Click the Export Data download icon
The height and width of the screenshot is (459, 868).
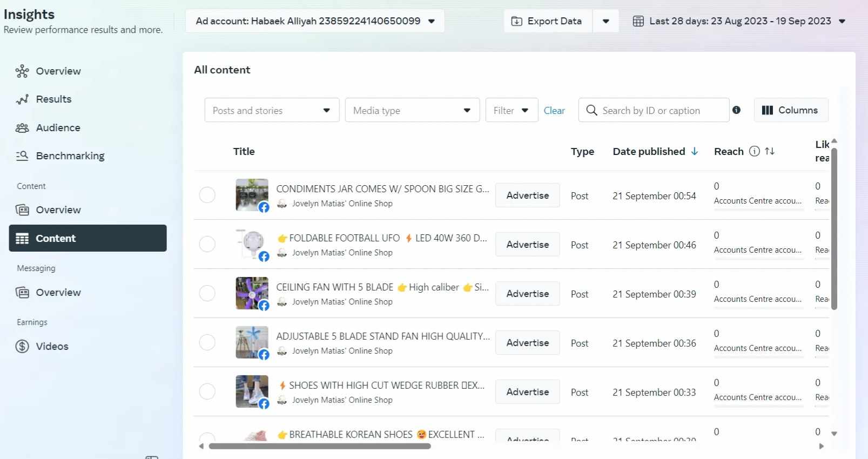517,22
